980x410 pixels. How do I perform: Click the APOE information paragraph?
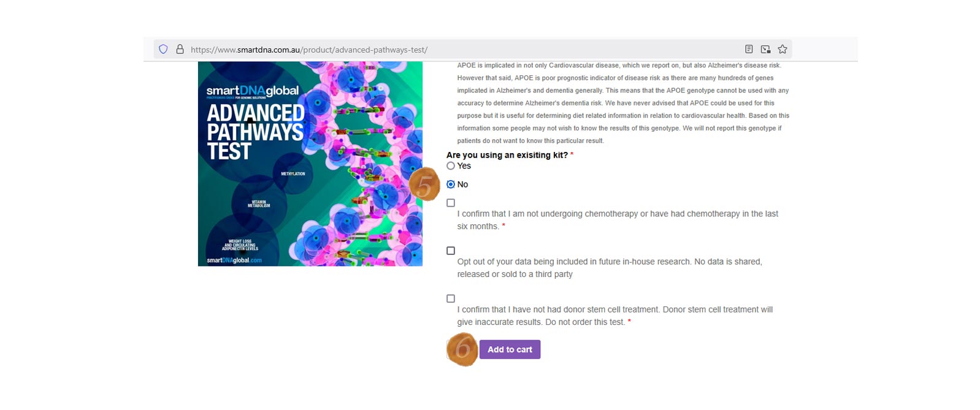click(622, 103)
